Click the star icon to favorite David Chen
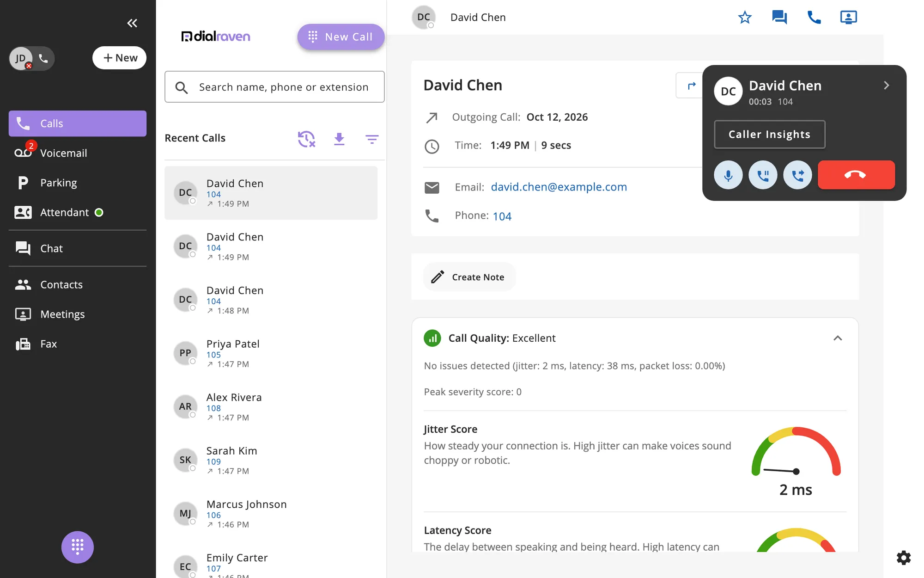924x578 pixels. (x=745, y=18)
